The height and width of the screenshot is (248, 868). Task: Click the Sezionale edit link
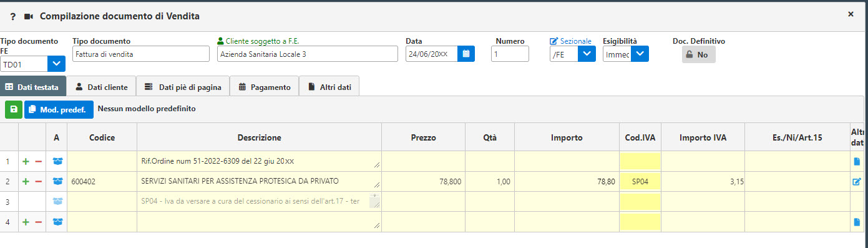click(570, 41)
